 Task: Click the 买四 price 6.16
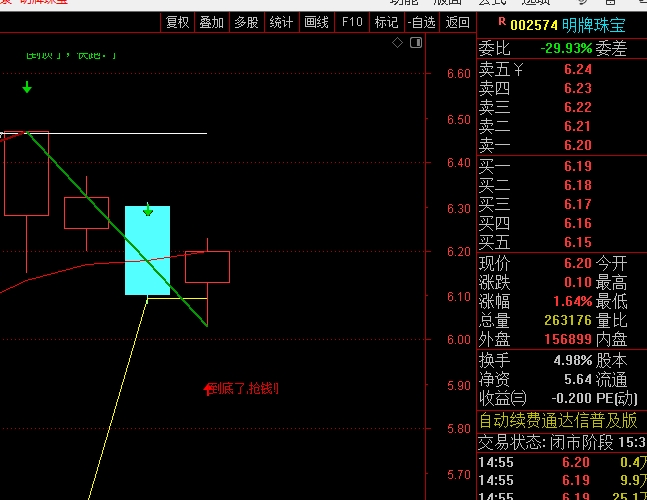tap(578, 223)
